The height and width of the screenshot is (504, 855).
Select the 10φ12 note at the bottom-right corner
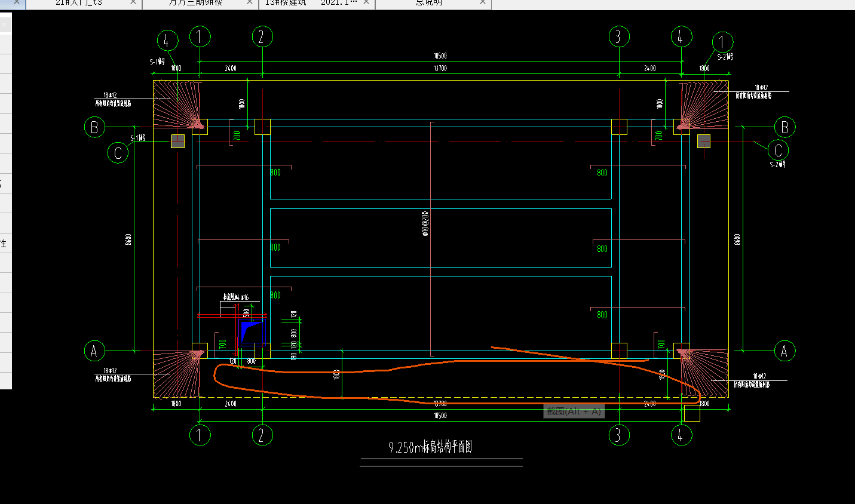click(x=759, y=377)
